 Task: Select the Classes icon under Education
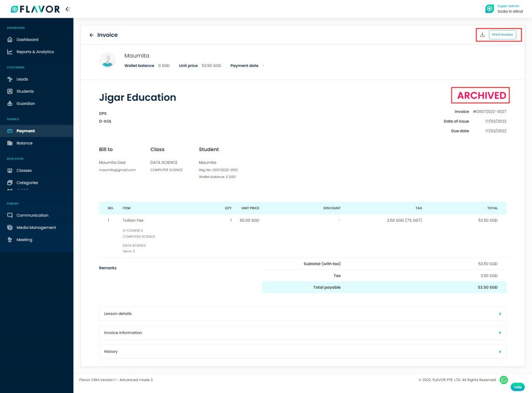click(x=10, y=170)
